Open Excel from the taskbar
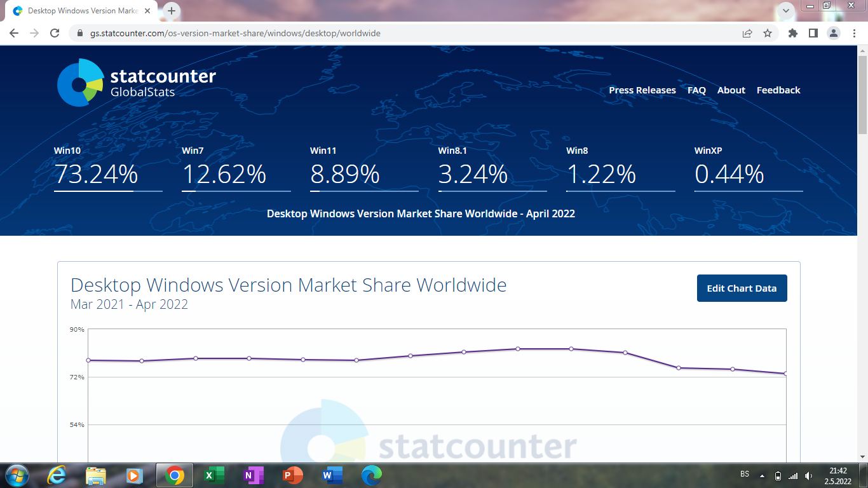This screenshot has width=868, height=488. 214,475
